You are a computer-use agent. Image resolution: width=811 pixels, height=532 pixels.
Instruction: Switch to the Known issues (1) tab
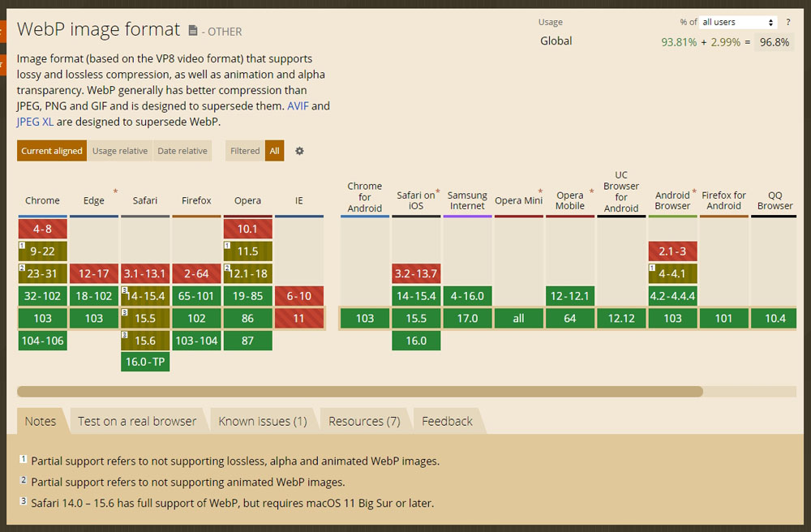263,422
